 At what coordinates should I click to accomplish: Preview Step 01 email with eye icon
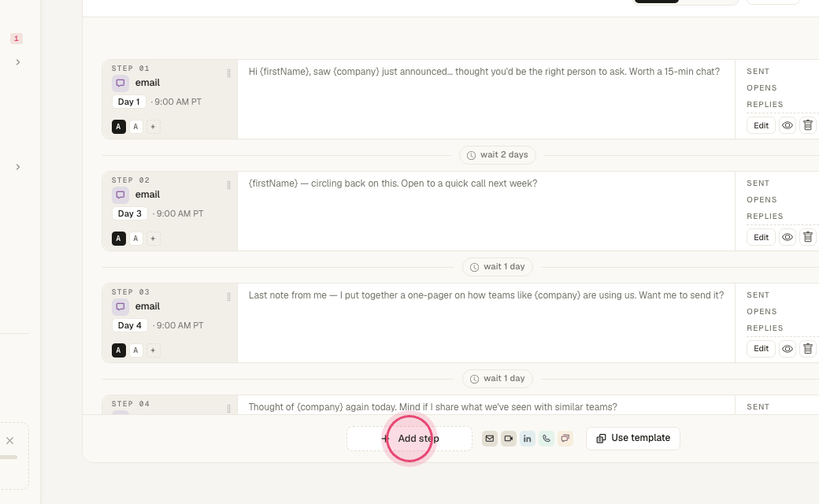[787, 125]
